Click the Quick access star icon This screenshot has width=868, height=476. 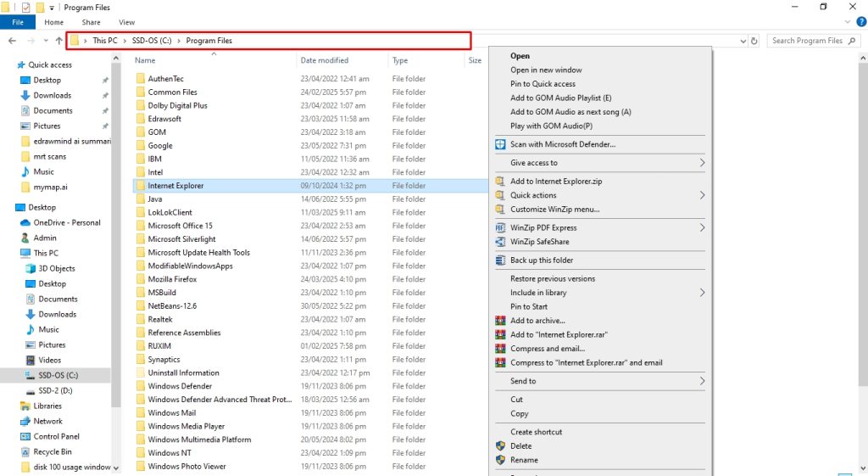click(21, 64)
